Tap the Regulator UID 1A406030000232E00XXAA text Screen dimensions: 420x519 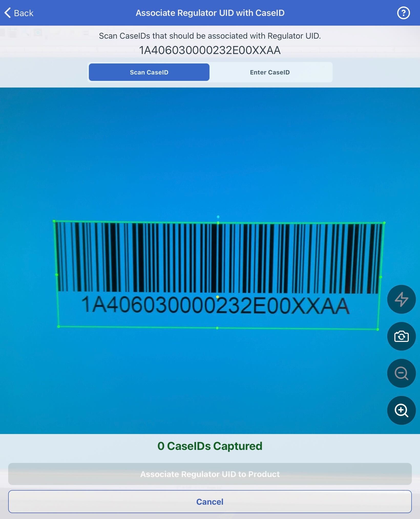(x=209, y=50)
